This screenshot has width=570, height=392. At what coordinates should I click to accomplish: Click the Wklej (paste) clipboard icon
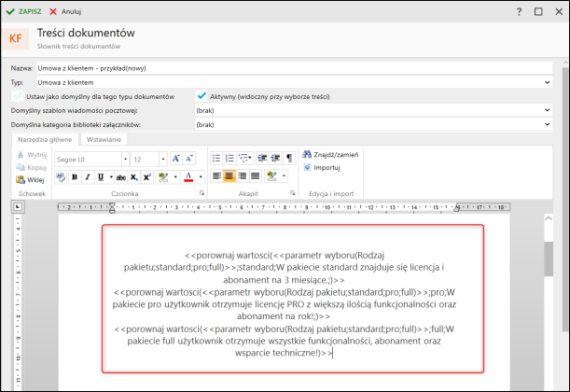click(20, 179)
